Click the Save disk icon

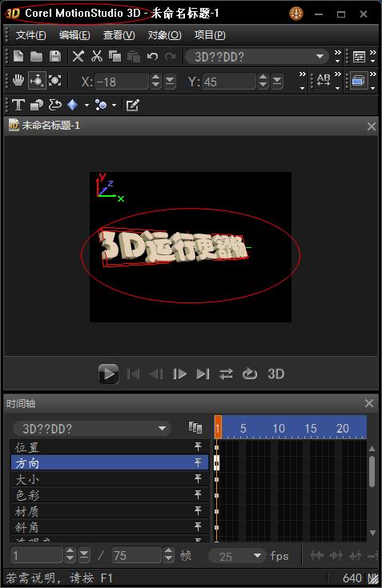click(55, 56)
